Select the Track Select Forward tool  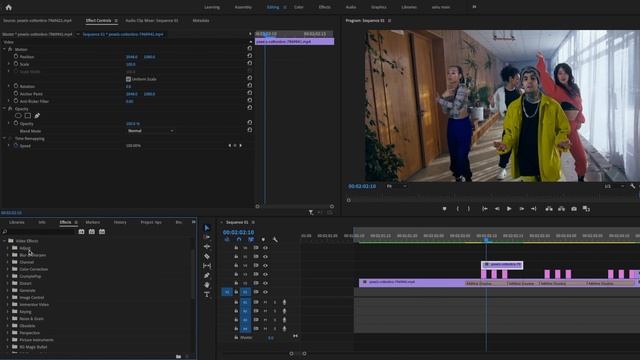coord(207,237)
